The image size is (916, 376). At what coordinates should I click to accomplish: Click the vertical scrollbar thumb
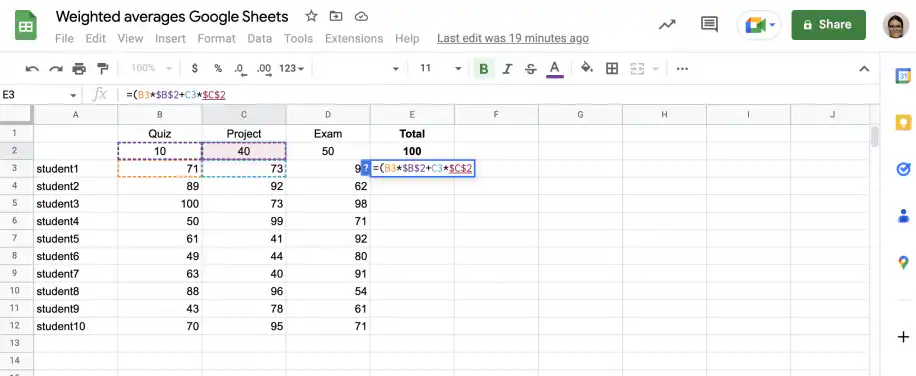pyautogui.click(x=874, y=136)
